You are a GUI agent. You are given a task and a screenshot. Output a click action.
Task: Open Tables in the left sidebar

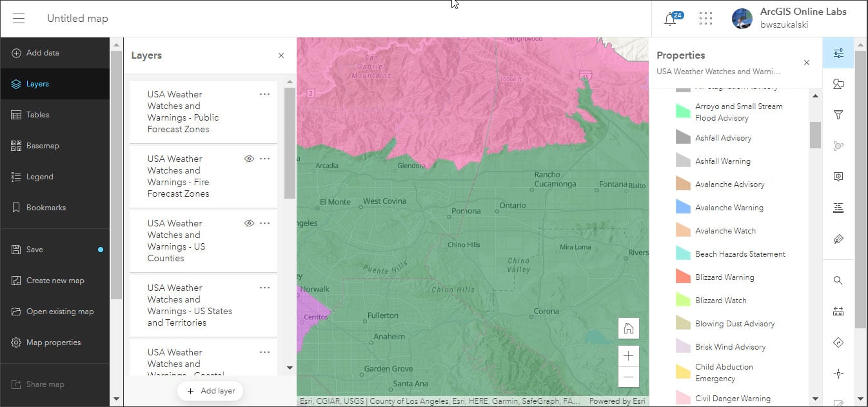pyautogui.click(x=55, y=115)
